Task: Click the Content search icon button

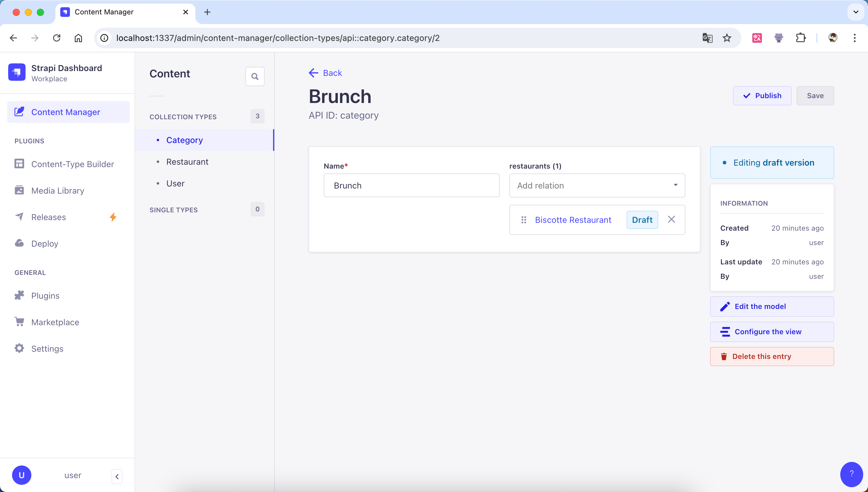Action: (x=255, y=77)
